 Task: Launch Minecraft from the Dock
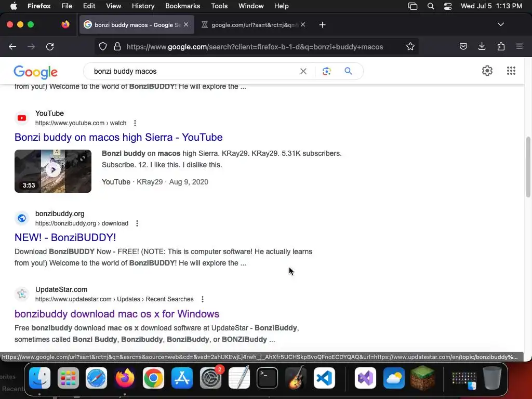pos(422,378)
